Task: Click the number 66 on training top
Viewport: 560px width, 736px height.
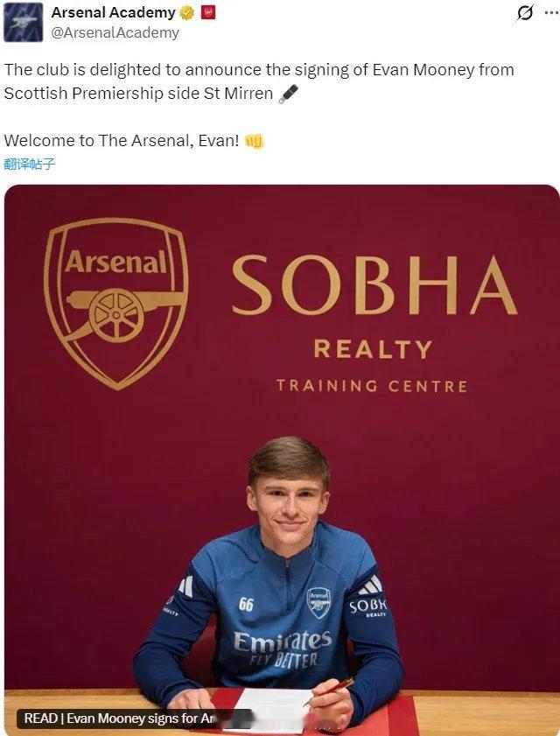Action: pos(246,604)
